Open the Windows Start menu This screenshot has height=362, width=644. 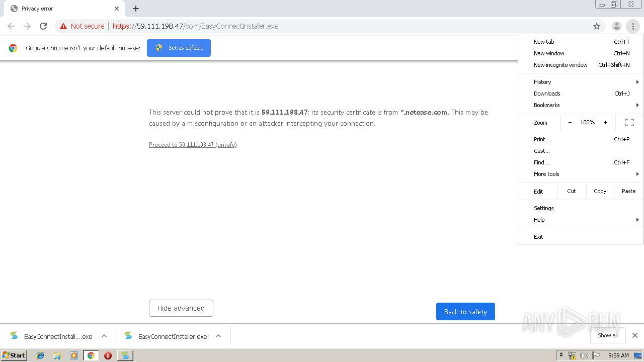pos(14,355)
